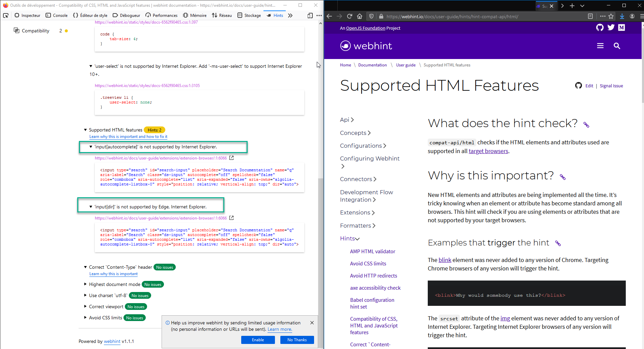644x349 pixels.
Task: Activate the element picker icon in DevTools
Action: pos(6,16)
